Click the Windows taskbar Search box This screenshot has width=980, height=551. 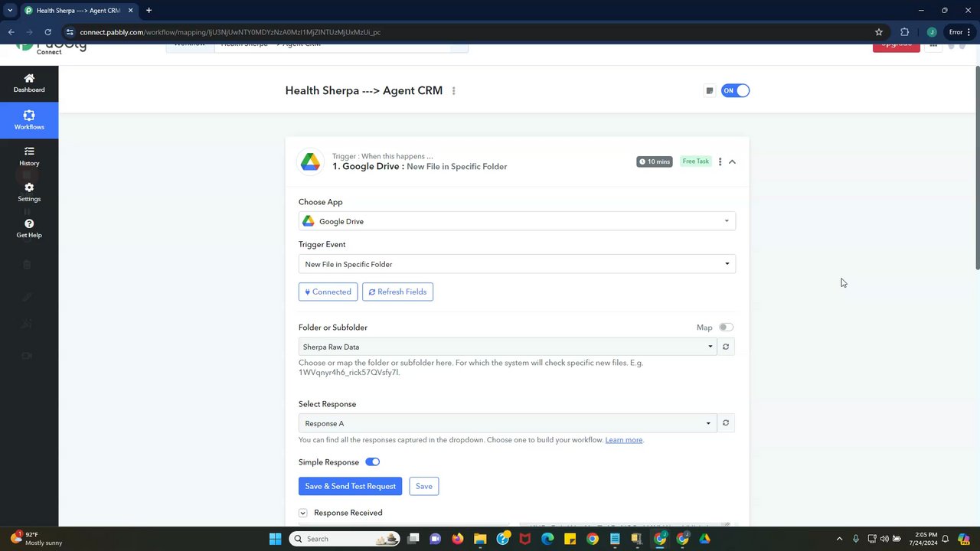(345, 539)
